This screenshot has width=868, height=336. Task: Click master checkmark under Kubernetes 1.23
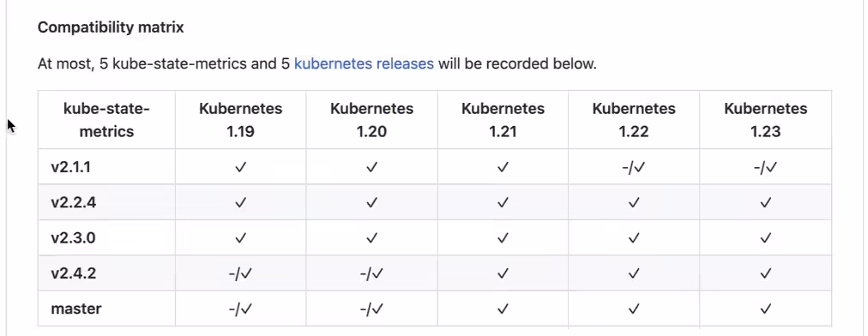766,309
